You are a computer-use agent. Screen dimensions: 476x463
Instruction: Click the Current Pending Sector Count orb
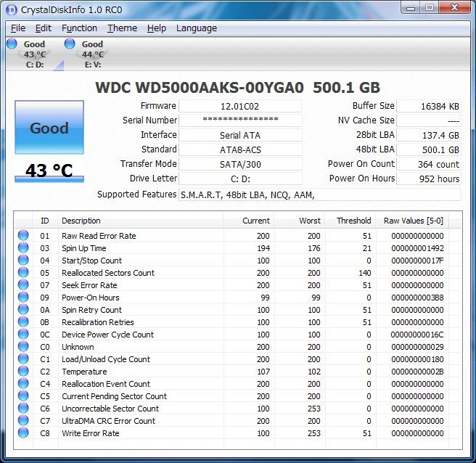tap(23, 396)
